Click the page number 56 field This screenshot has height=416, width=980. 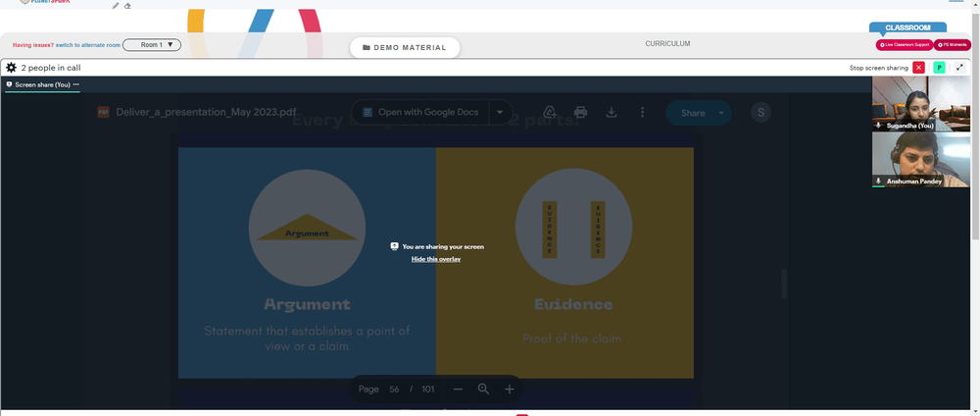[x=394, y=390]
